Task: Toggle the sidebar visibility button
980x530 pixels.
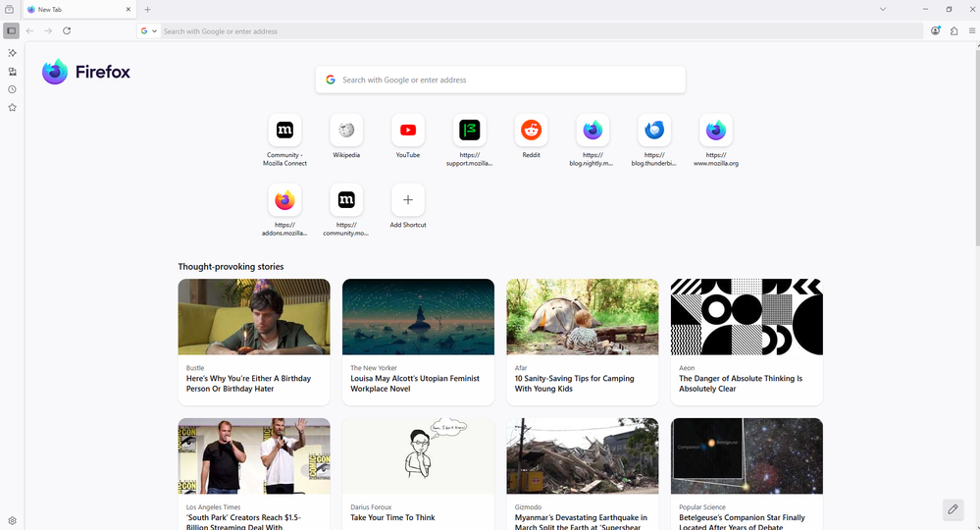Action: 11,30
